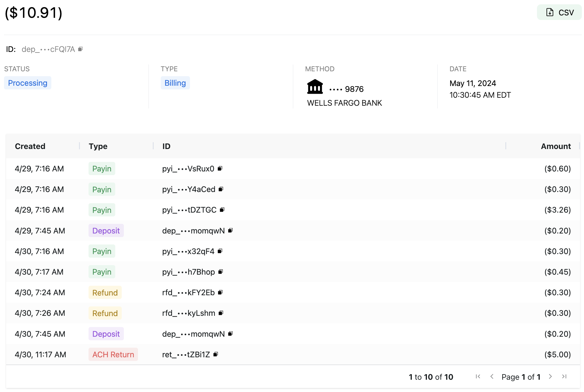Open refund rfd_kFY2Eb link
Screen dimensions: 584x392
[188, 292]
